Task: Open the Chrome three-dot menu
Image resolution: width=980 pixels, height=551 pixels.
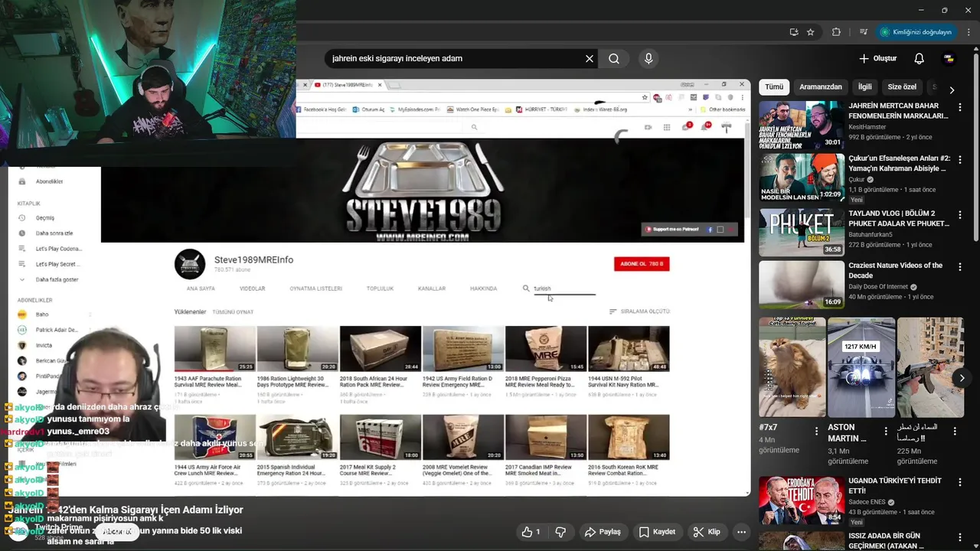Action: coord(969,32)
